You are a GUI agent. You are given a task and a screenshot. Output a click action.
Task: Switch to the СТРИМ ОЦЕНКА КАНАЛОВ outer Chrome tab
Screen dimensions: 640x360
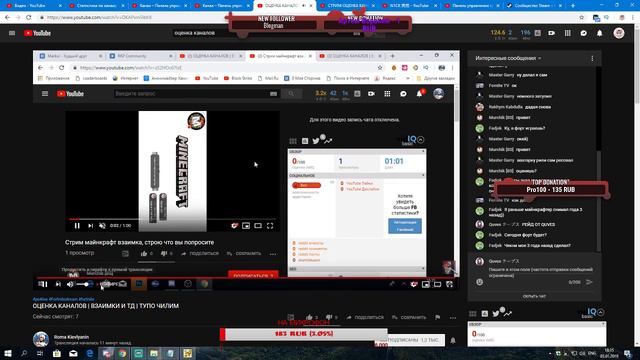coord(348,6)
